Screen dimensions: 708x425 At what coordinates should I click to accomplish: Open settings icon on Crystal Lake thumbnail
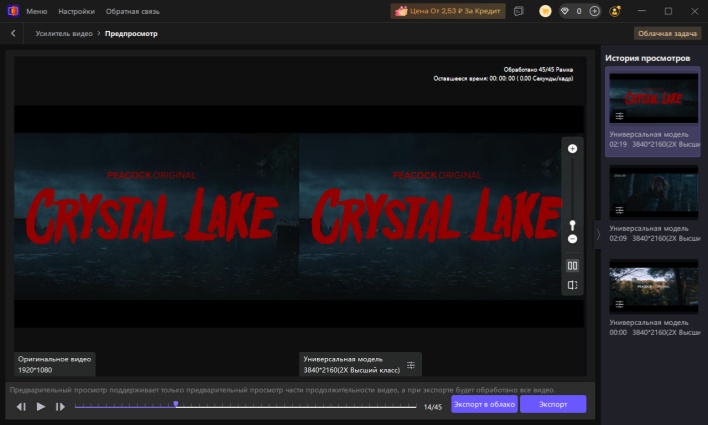tap(620, 116)
